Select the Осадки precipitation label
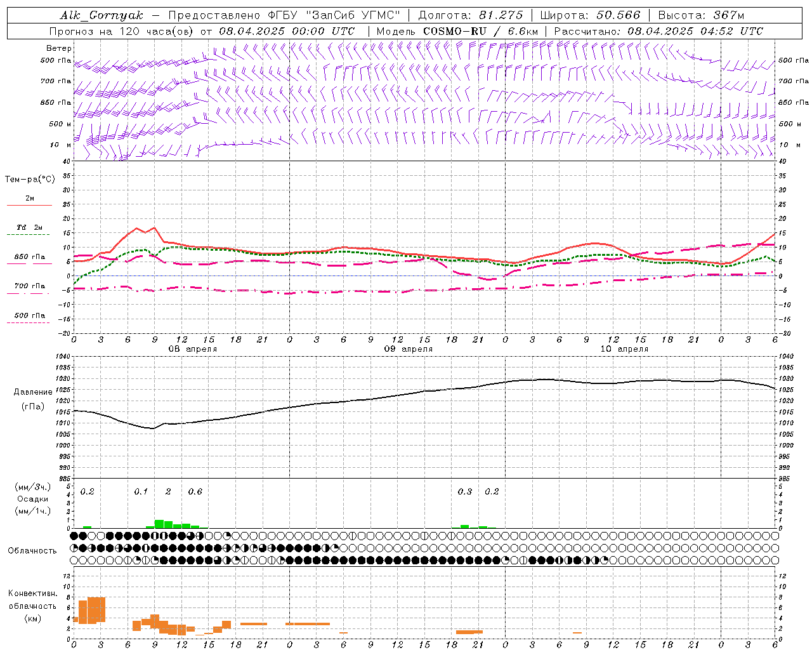The width and height of the screenshot is (812, 650). coord(33,499)
